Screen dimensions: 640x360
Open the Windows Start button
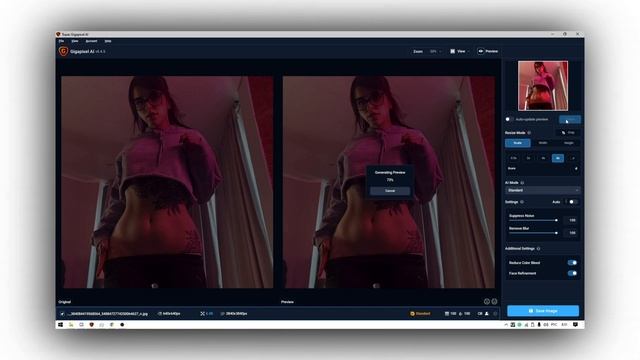pos(60,325)
